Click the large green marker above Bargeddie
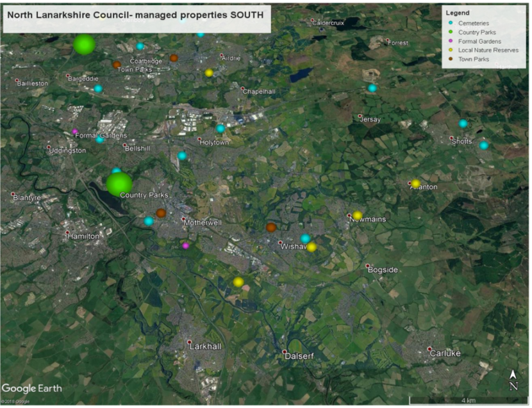Viewport: 532px width, 408px height. (84, 44)
